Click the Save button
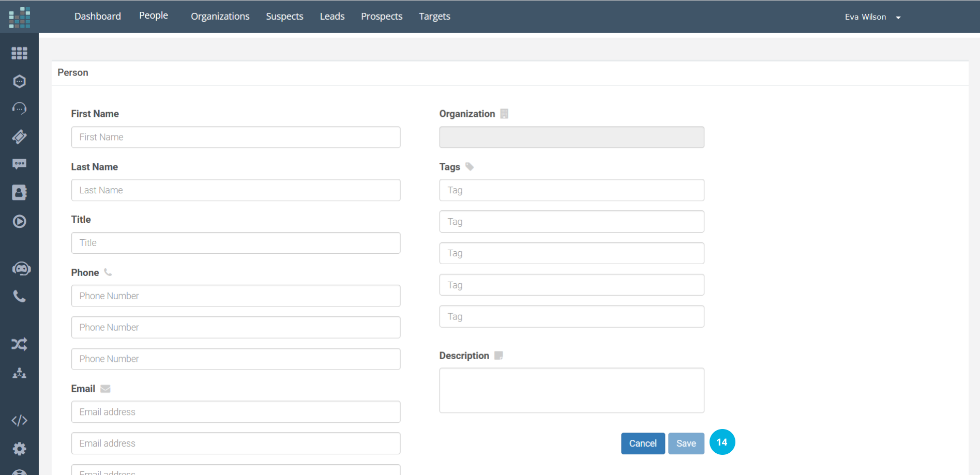The height and width of the screenshot is (475, 980). [686, 443]
